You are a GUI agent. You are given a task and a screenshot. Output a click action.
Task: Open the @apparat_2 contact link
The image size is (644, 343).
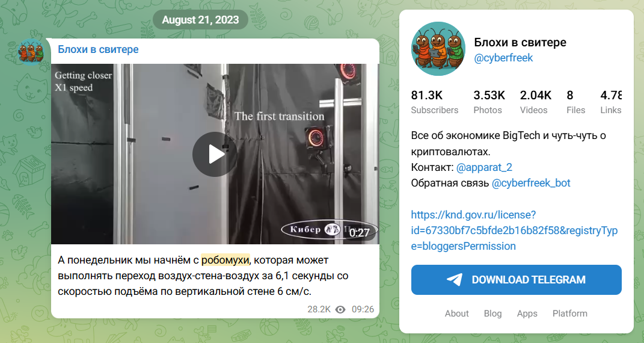[484, 167]
